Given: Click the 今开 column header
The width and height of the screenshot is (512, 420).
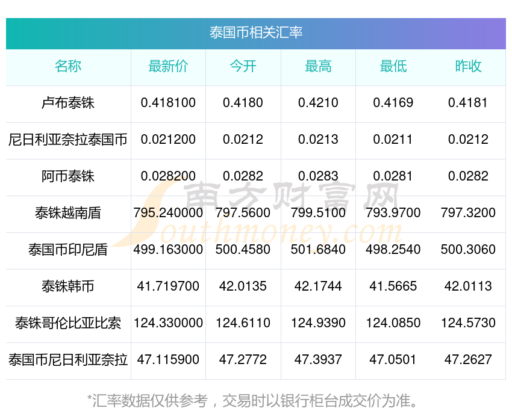Looking at the screenshot, I should tap(243, 66).
